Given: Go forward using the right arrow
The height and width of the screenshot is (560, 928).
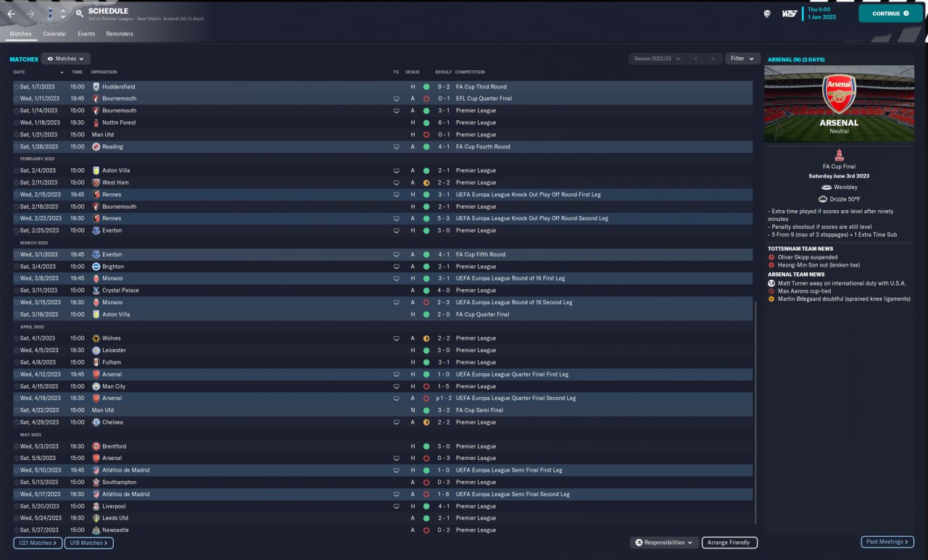Looking at the screenshot, I should coord(30,14).
